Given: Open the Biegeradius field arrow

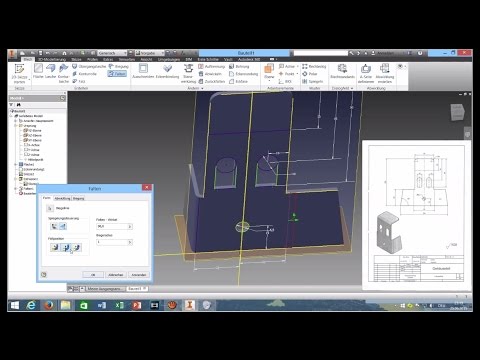Looking at the screenshot, I should tap(130, 242).
